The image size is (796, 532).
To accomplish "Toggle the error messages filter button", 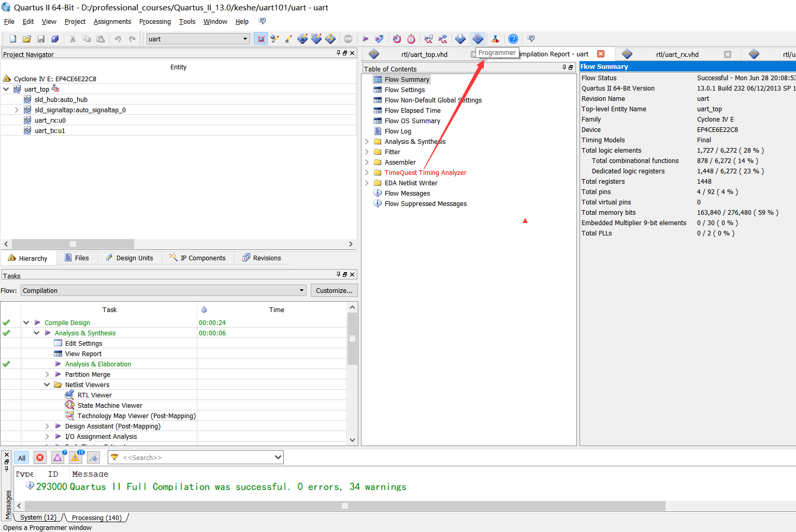I will click(x=40, y=458).
